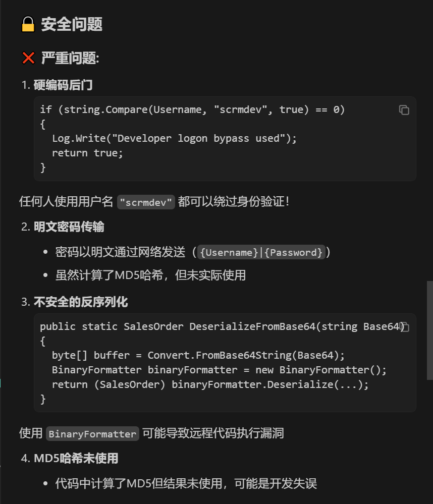The width and height of the screenshot is (433, 504).
Task: Click the vertical scrollbar thumb
Action: pos(429,330)
